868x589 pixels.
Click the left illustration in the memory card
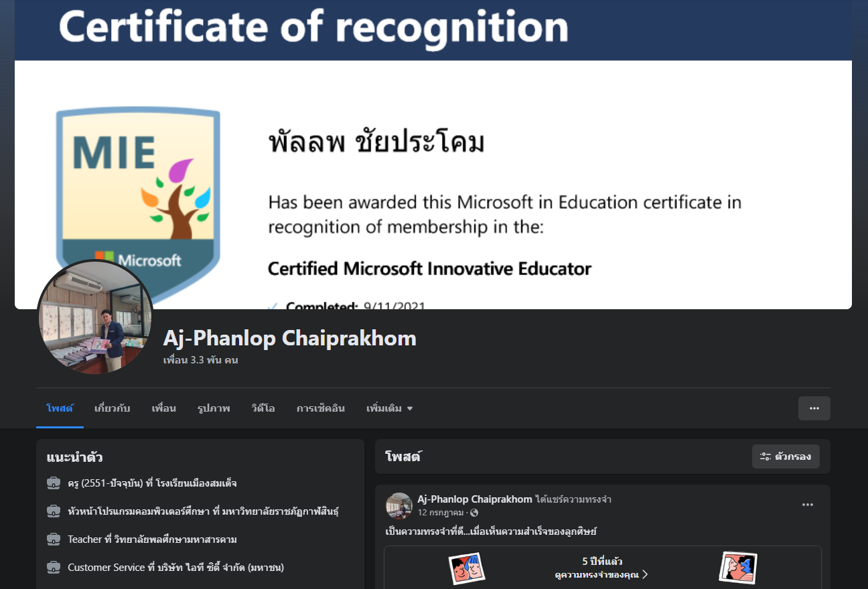pos(467,568)
